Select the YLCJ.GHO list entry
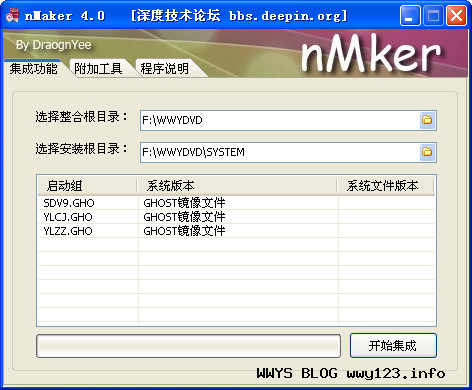 coord(236,217)
